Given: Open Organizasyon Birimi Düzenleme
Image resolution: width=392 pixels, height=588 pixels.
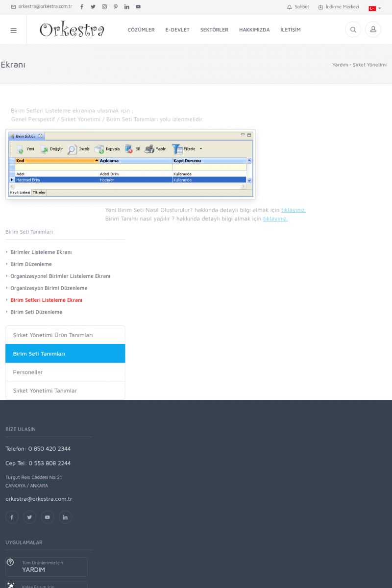Looking at the screenshot, I should pos(49,288).
